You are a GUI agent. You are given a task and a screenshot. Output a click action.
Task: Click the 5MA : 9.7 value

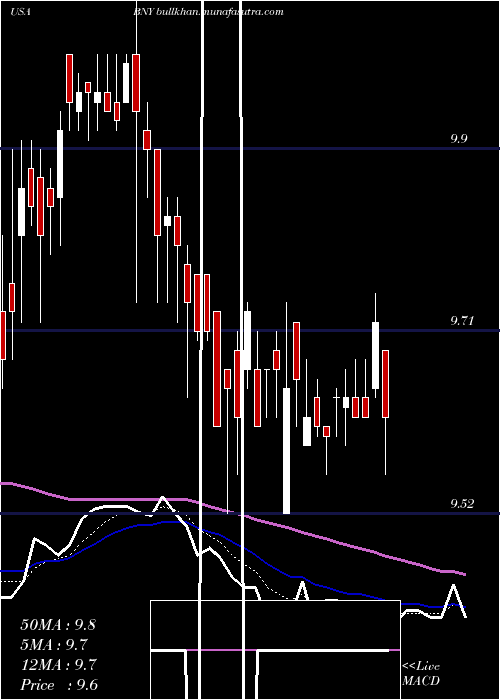point(54,645)
